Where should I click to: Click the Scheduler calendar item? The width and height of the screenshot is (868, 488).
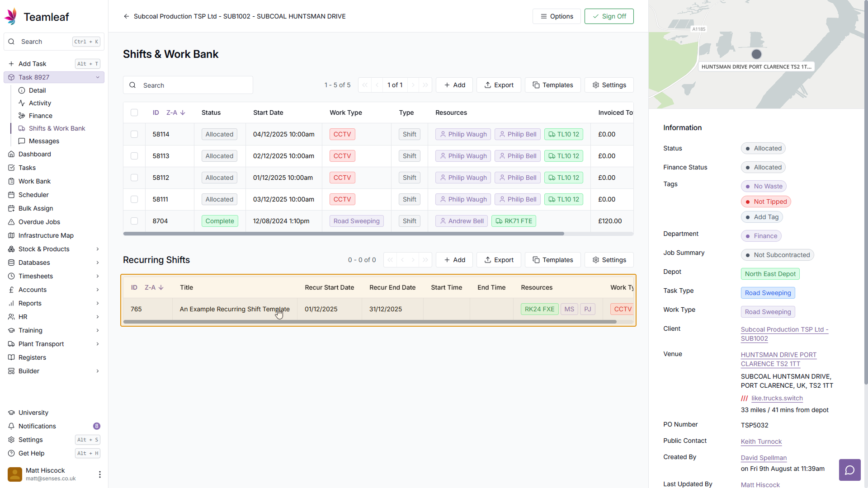click(x=33, y=195)
